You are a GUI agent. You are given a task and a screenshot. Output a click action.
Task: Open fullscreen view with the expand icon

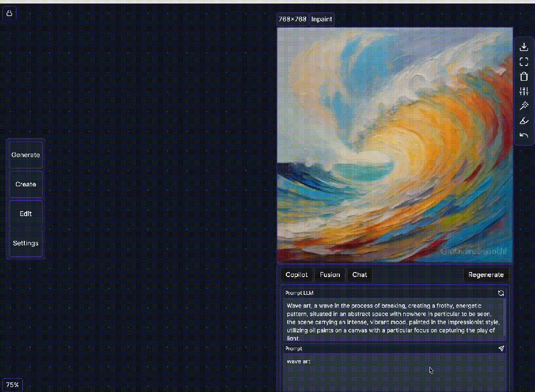[524, 62]
